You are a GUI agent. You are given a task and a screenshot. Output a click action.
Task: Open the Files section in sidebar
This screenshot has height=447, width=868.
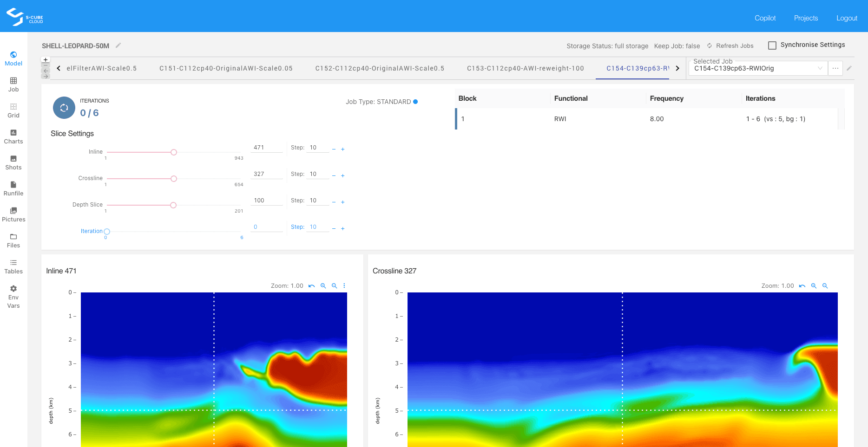[13, 241]
